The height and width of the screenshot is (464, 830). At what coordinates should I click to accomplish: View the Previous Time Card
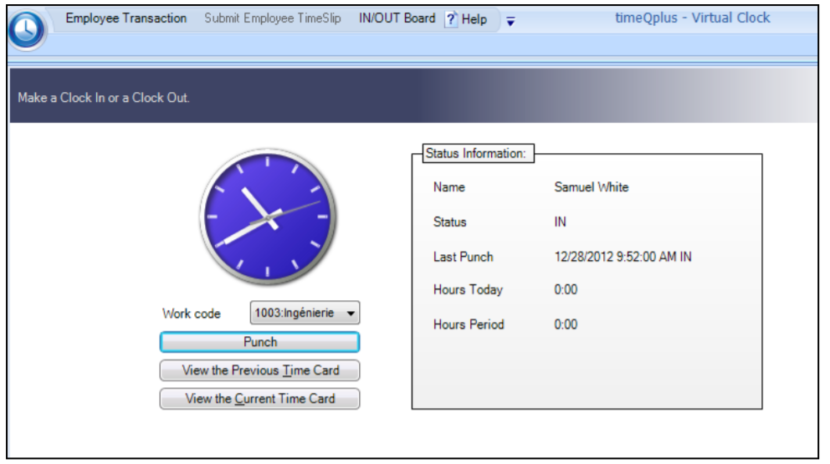pos(260,370)
